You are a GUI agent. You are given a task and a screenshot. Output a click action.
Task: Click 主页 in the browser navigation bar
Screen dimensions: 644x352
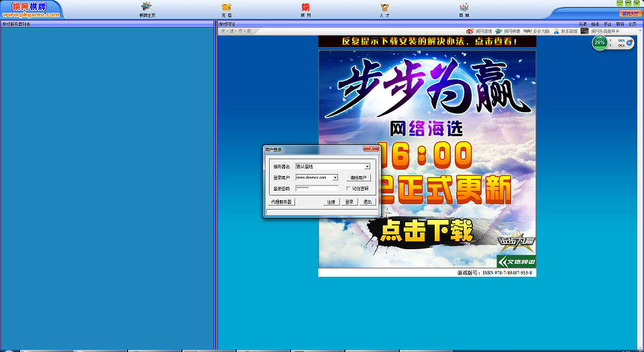tap(632, 24)
